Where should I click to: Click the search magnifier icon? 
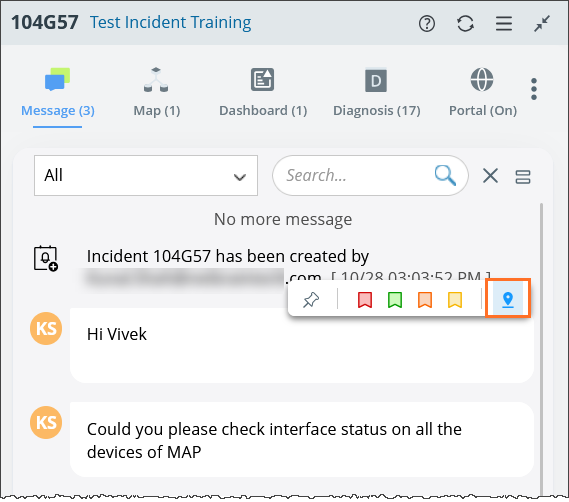point(445,175)
